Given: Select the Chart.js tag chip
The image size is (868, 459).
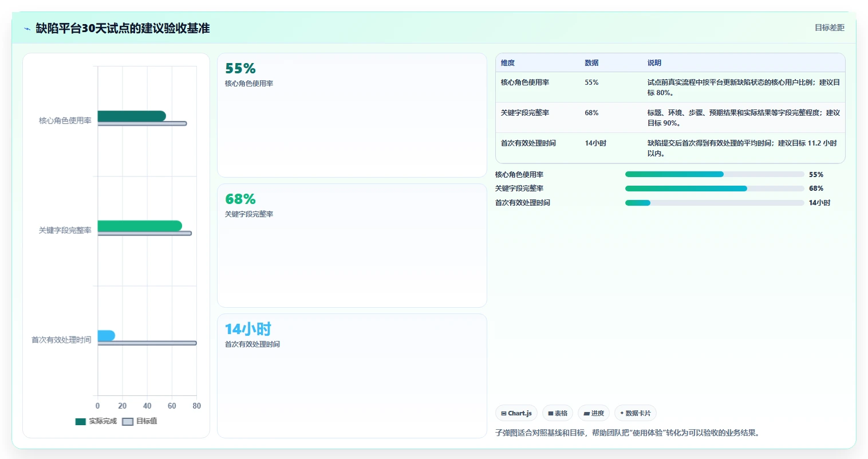Looking at the screenshot, I should [x=516, y=413].
